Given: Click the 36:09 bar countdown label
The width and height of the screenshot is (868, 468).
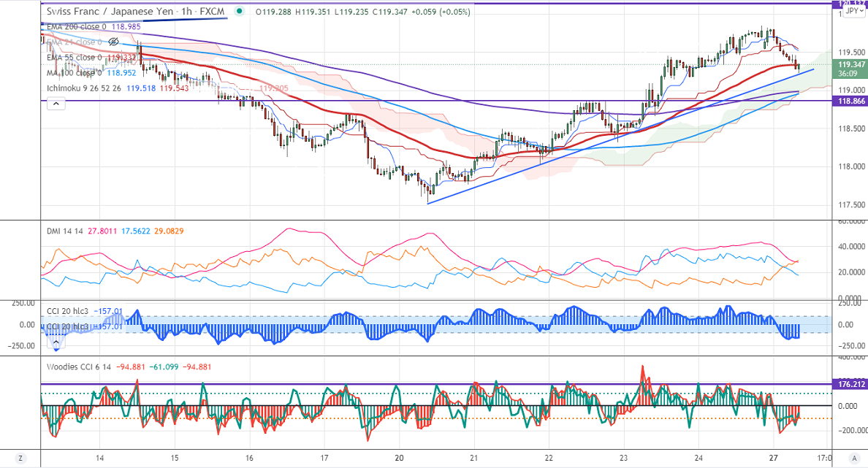Looking at the screenshot, I should 848,74.
